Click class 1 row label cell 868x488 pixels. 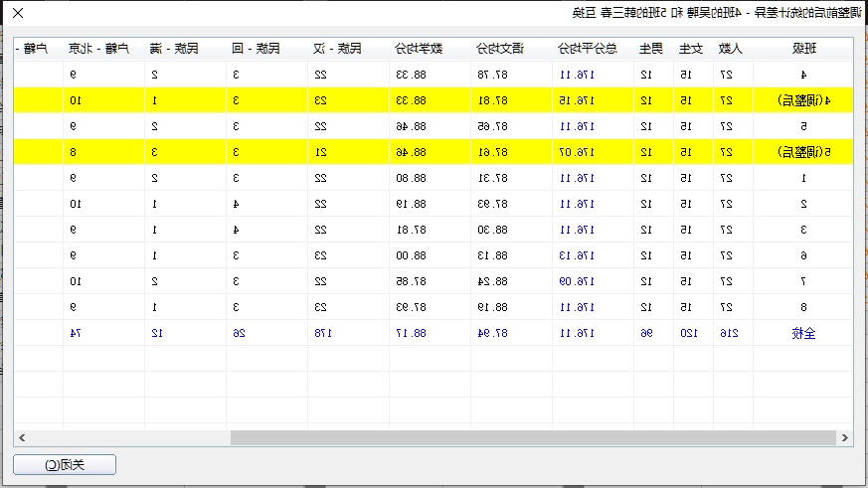(x=803, y=178)
